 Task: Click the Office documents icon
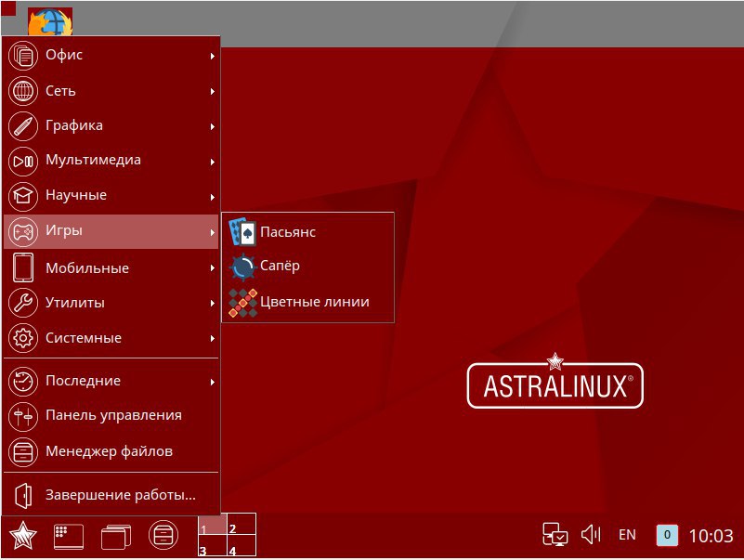click(x=23, y=56)
